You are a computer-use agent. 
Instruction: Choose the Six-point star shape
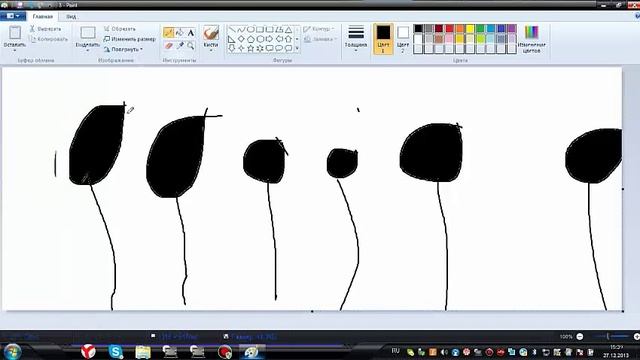point(260,48)
